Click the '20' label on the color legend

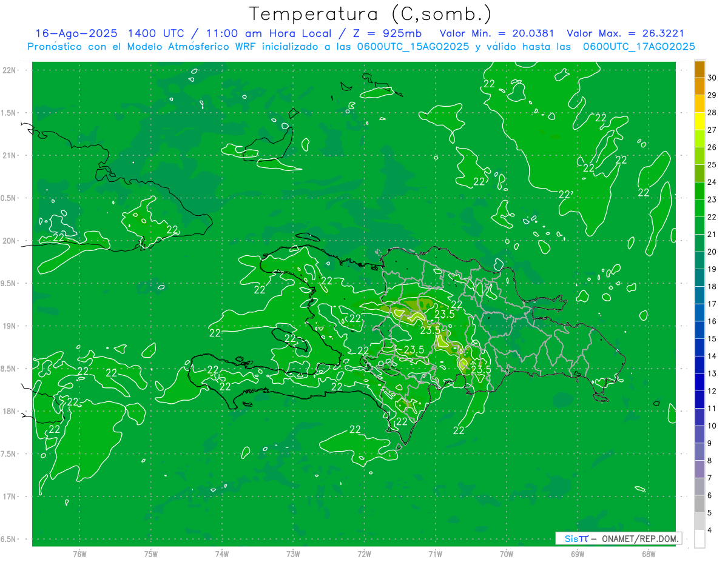coord(712,252)
